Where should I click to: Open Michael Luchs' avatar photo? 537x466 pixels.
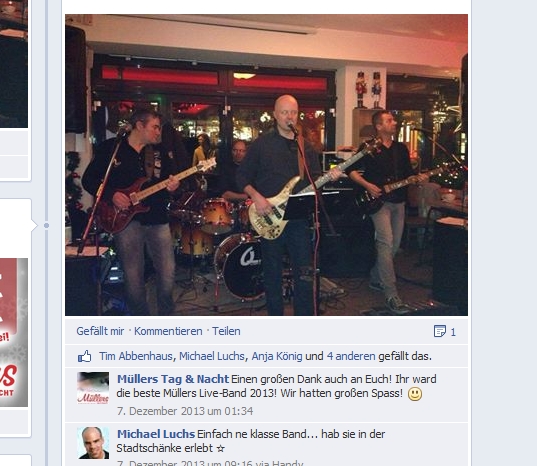pyautogui.click(x=93, y=443)
